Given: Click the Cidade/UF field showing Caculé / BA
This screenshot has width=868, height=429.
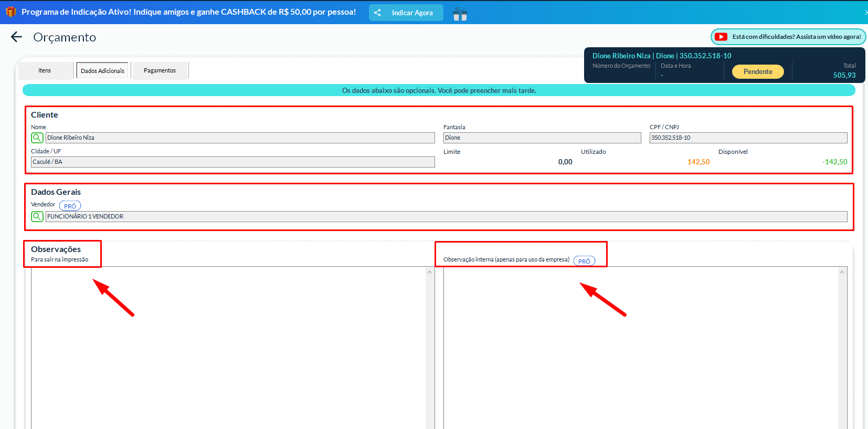Looking at the screenshot, I should click(x=232, y=162).
